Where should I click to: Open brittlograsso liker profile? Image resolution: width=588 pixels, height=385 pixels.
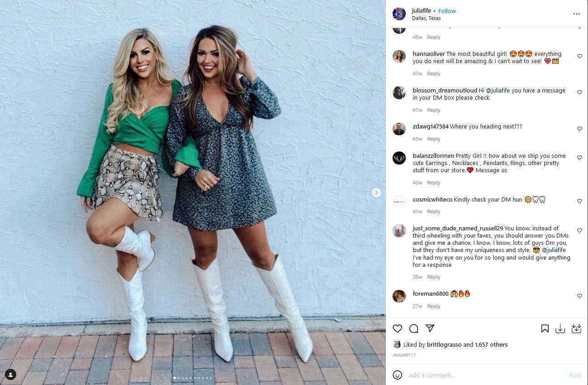click(444, 344)
